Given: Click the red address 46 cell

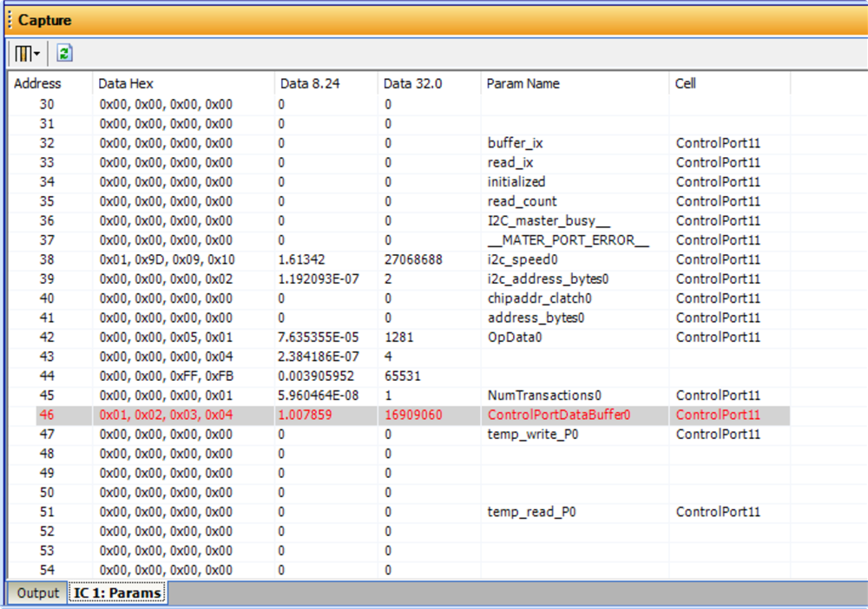Looking at the screenshot, I should point(47,415).
